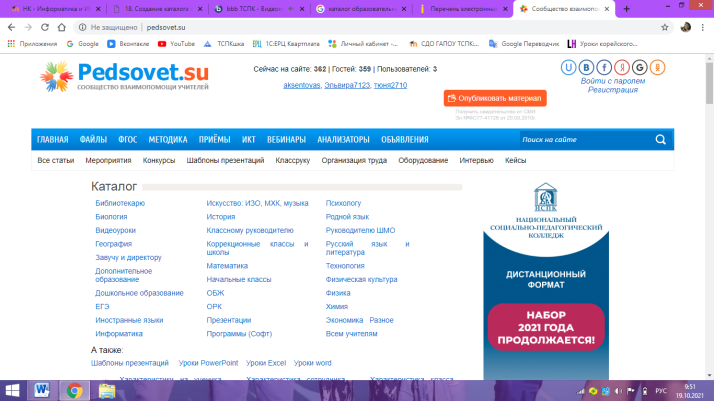
Task: Click the site search magnifier icon
Action: [x=661, y=140]
